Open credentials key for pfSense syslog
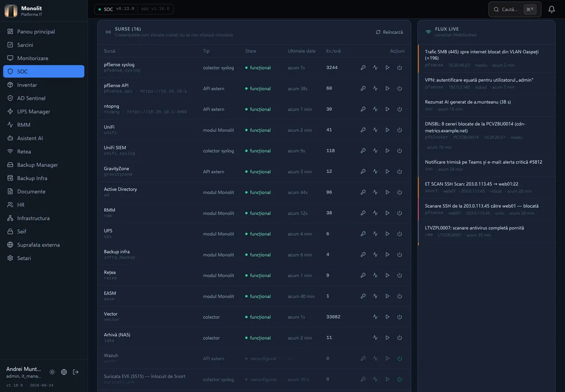The height and width of the screenshot is (392, 565). pos(363,67)
